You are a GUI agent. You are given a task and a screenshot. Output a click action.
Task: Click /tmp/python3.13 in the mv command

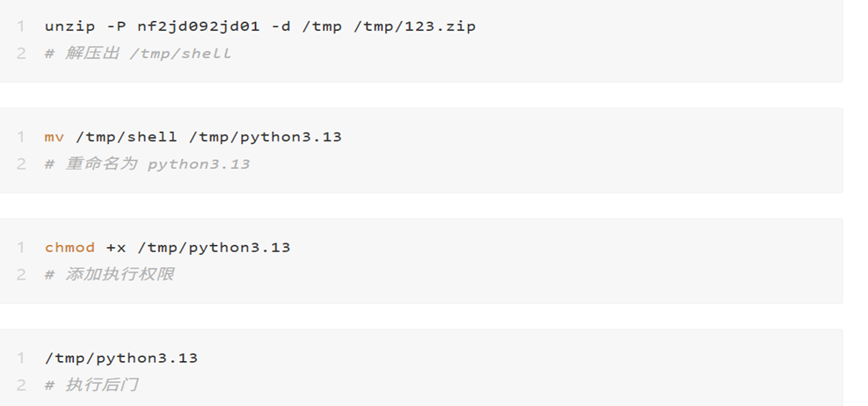266,137
